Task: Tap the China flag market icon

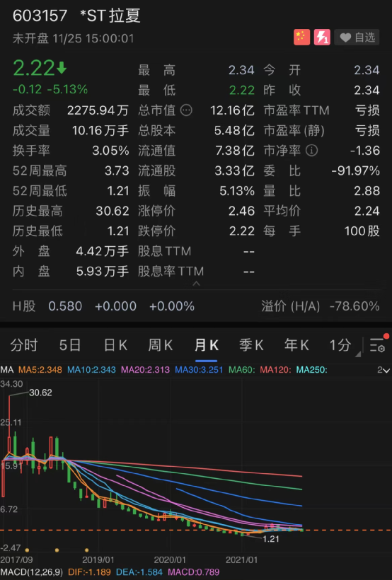Action: pos(301,37)
